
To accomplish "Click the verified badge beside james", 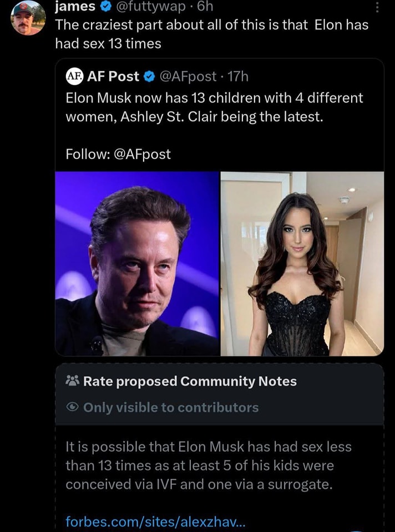I will 104,8.
